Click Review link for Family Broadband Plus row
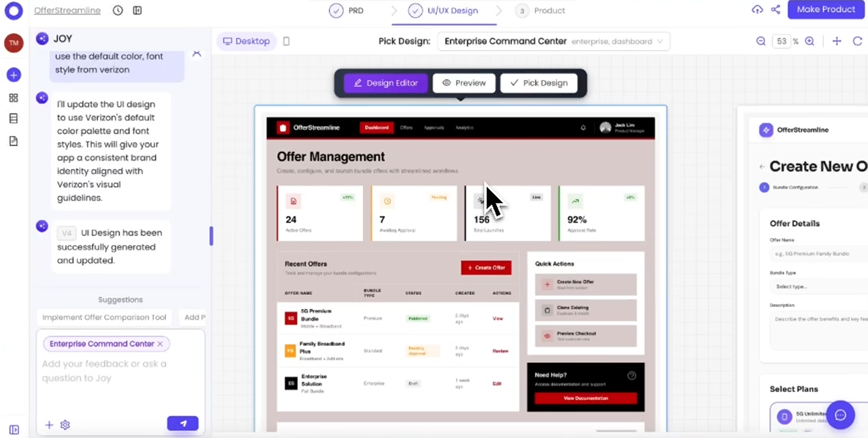Viewport: 868px width, 438px height. click(500, 351)
